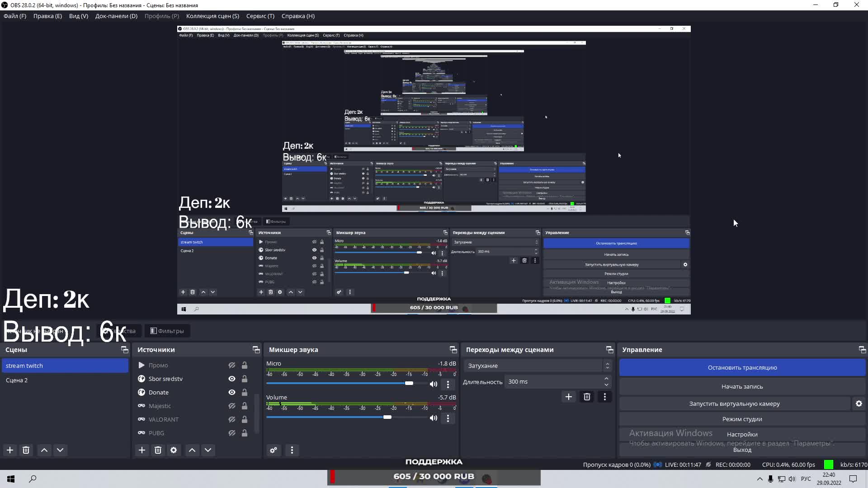Image resolution: width=868 pixels, height=488 pixels.
Task: Adjust the Micro volume slider handle
Action: (x=409, y=383)
